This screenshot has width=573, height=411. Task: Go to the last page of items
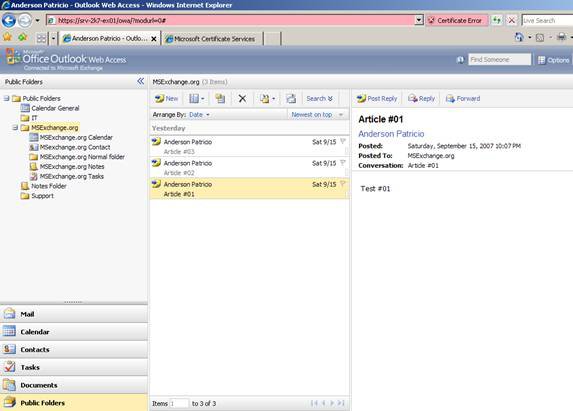[341, 403]
